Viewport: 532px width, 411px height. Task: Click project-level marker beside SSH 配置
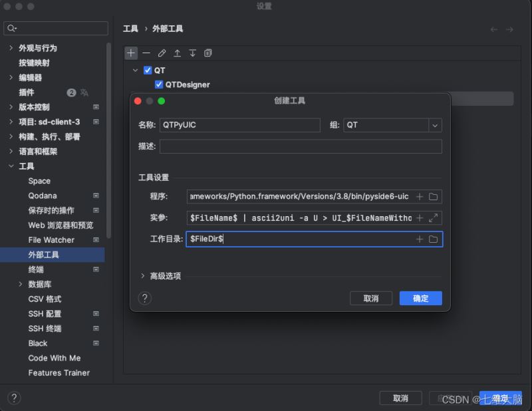[96, 314]
